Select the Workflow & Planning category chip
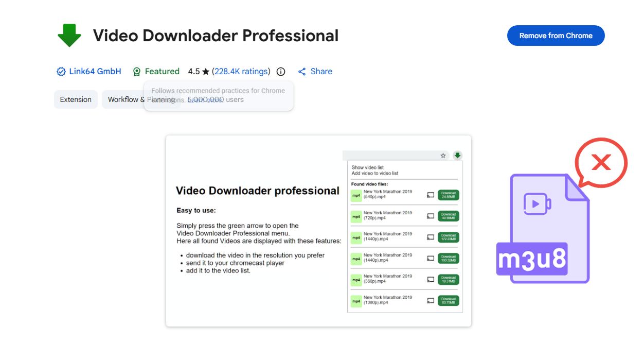The image size is (644, 342). click(x=141, y=99)
